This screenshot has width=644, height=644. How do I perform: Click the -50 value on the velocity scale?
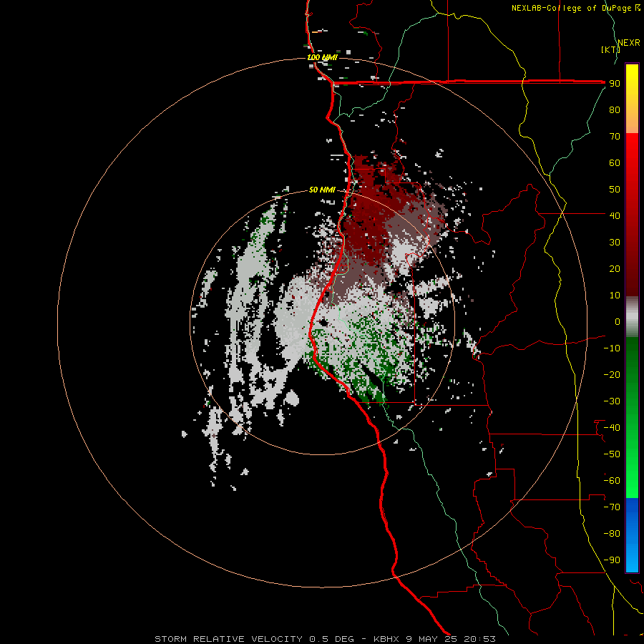pos(612,454)
